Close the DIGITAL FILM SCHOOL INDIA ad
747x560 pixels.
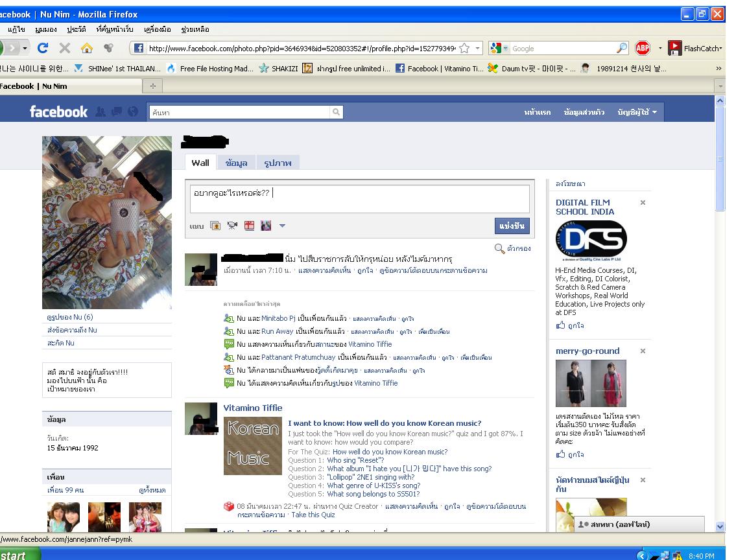[x=643, y=202]
